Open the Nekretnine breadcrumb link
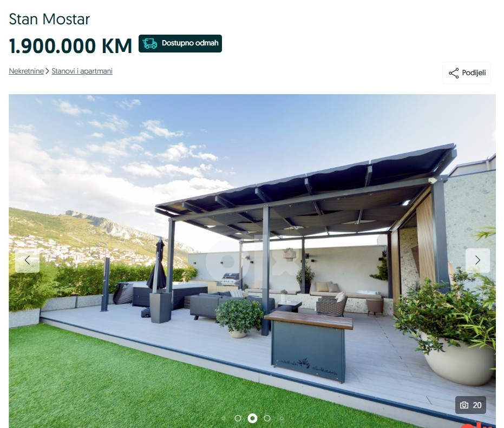Screen dimensions: 504x428 pos(27,71)
